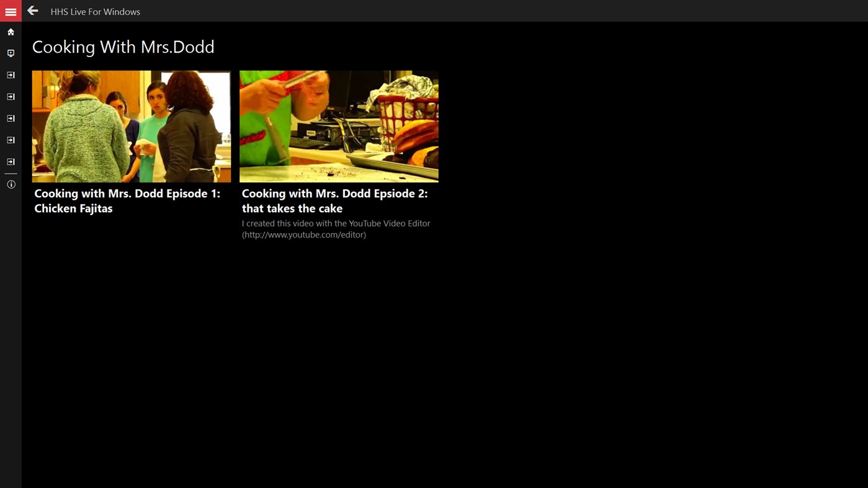Select the 'HHS Live For Windows' app title
This screenshot has width=868, height=488.
[96, 12]
